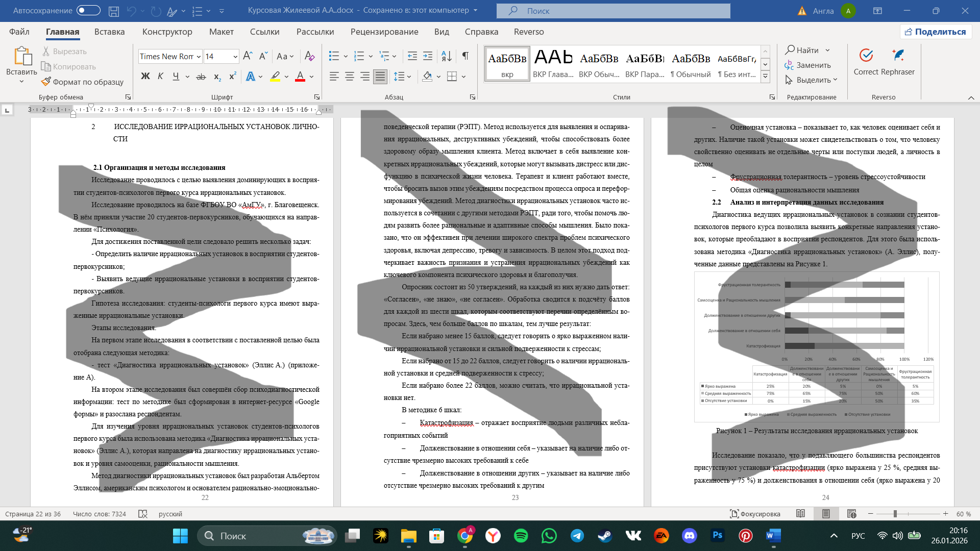Toggle the Autosave switch
This screenshot has height=551, width=980.
pyautogui.click(x=88, y=10)
